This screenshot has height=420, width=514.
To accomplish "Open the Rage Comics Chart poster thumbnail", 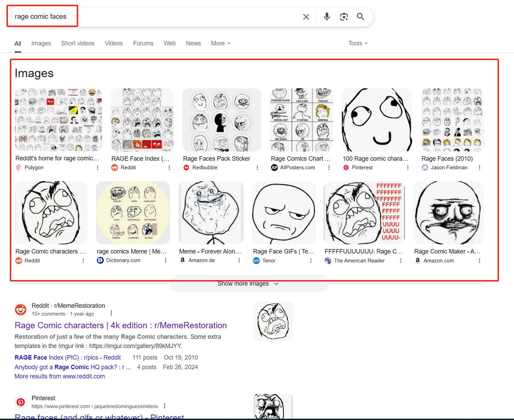I will click(302, 120).
